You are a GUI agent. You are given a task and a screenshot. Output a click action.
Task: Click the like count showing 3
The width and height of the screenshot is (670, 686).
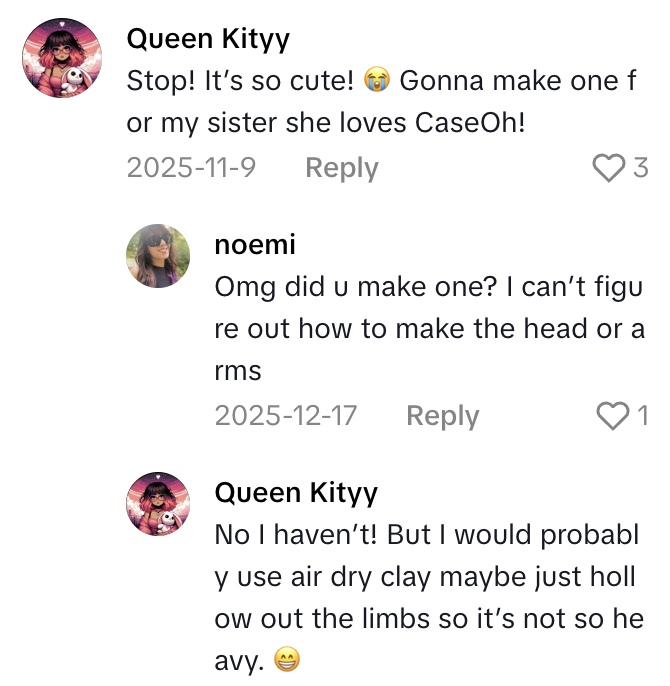(x=641, y=168)
